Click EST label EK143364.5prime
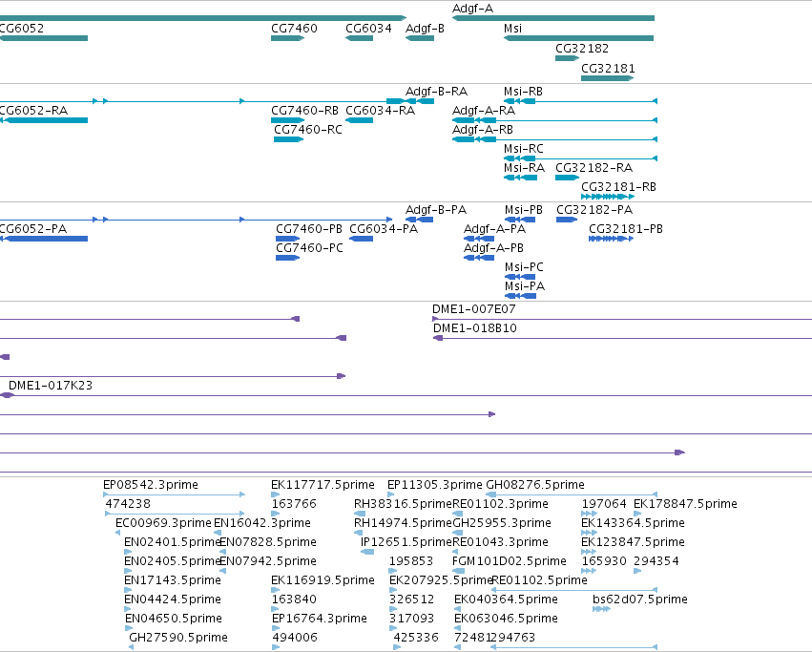 tap(633, 523)
